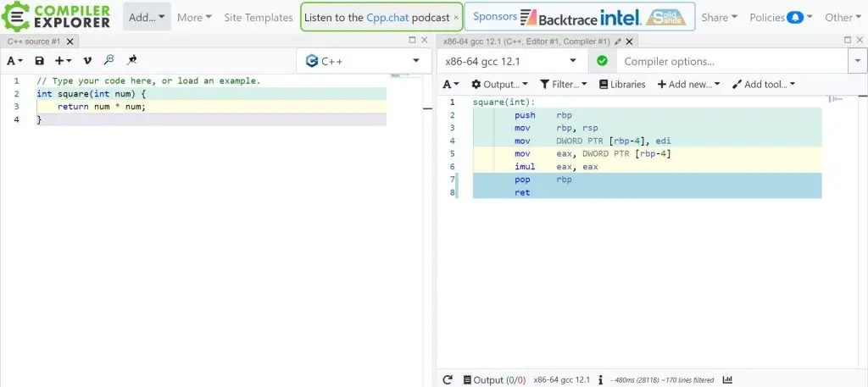Open the Policies dropdown
Image resolution: width=868 pixels, height=387 pixels.
(x=781, y=17)
